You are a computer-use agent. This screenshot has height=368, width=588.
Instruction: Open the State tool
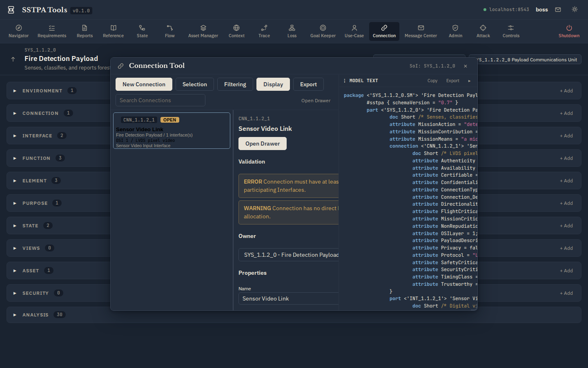tap(142, 31)
